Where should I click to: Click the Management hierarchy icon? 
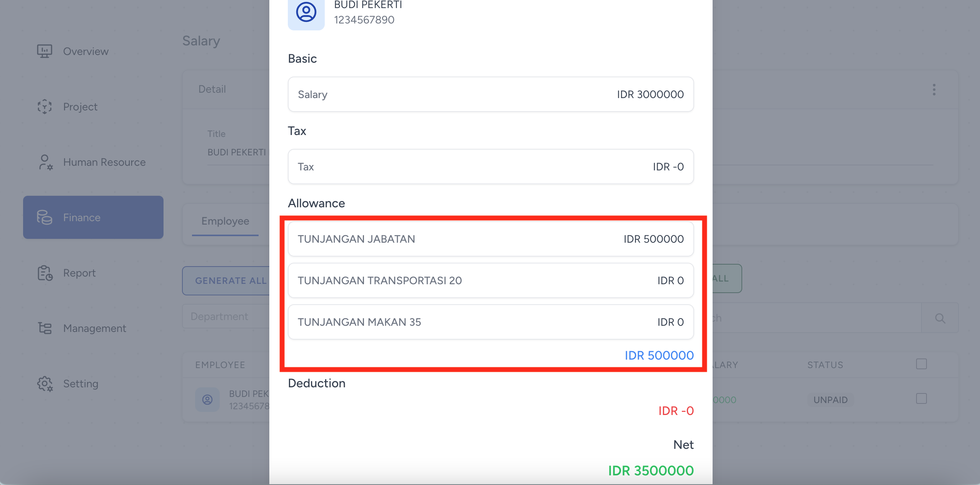coord(45,328)
